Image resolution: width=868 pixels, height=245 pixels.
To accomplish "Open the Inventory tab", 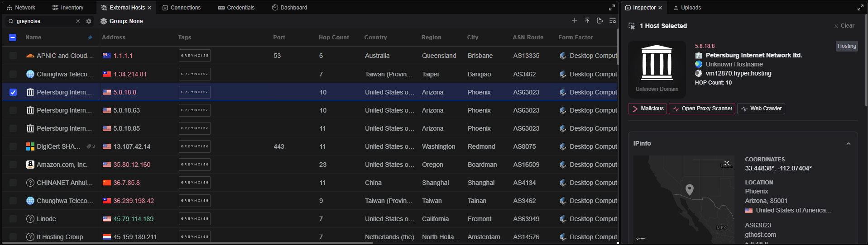I will point(68,8).
